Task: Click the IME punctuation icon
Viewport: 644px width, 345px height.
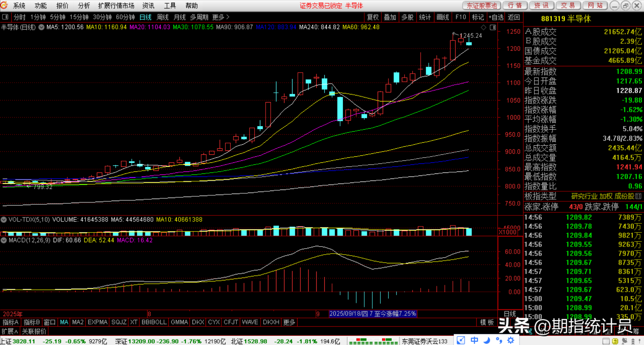Action: [x=499, y=340]
